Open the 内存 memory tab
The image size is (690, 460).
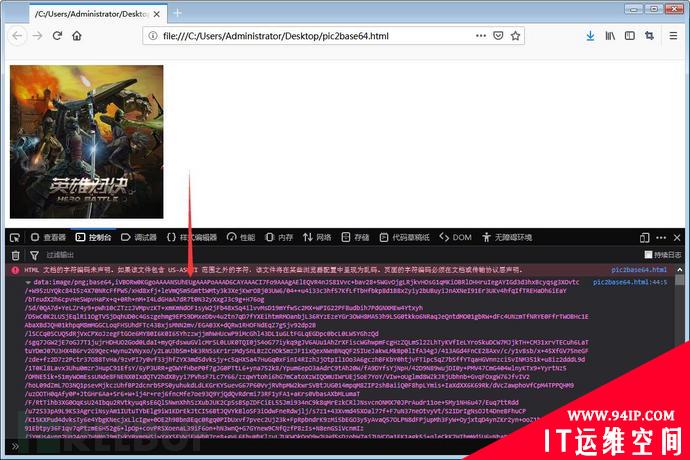279,238
